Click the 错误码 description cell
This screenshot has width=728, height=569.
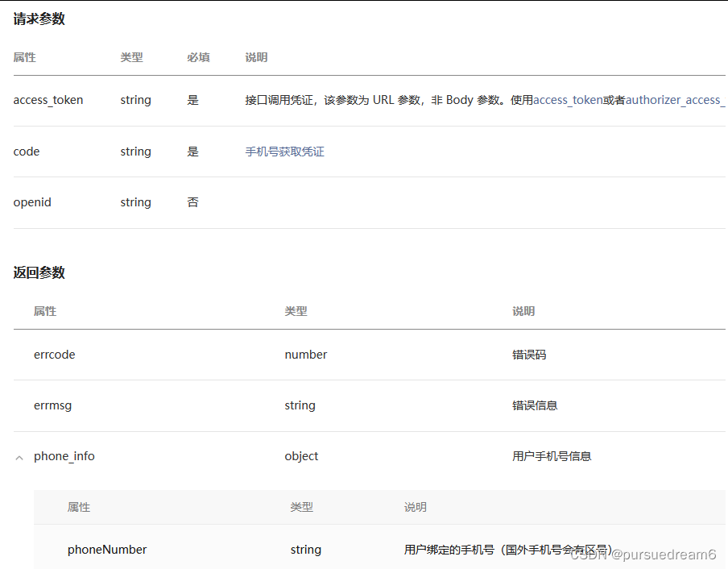pyautogui.click(x=529, y=355)
